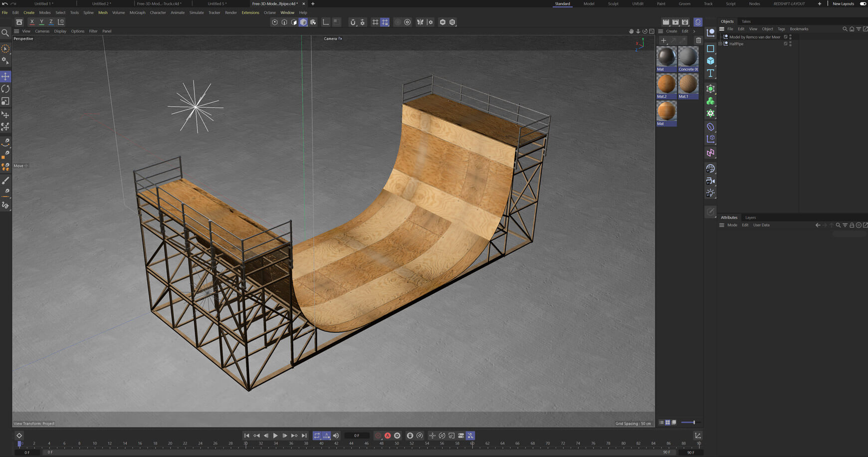Toggle Z axis lock
The width and height of the screenshot is (868, 457).
click(51, 22)
